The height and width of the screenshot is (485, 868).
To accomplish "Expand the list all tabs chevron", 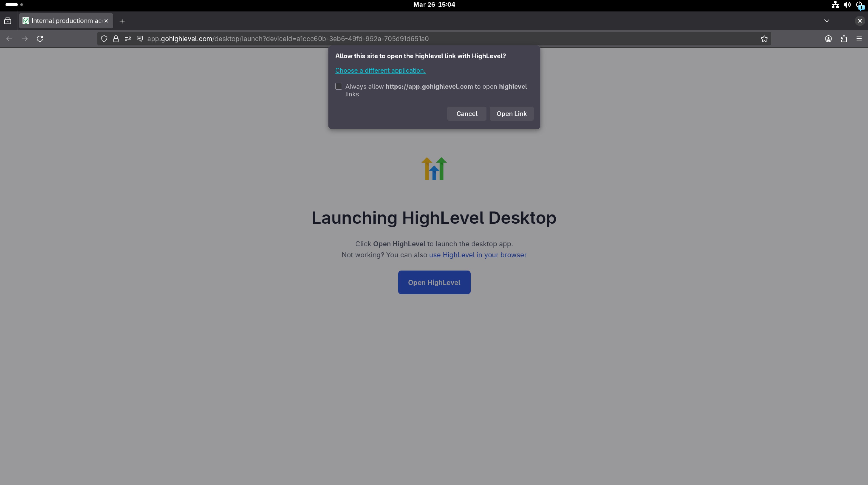I will (x=827, y=21).
